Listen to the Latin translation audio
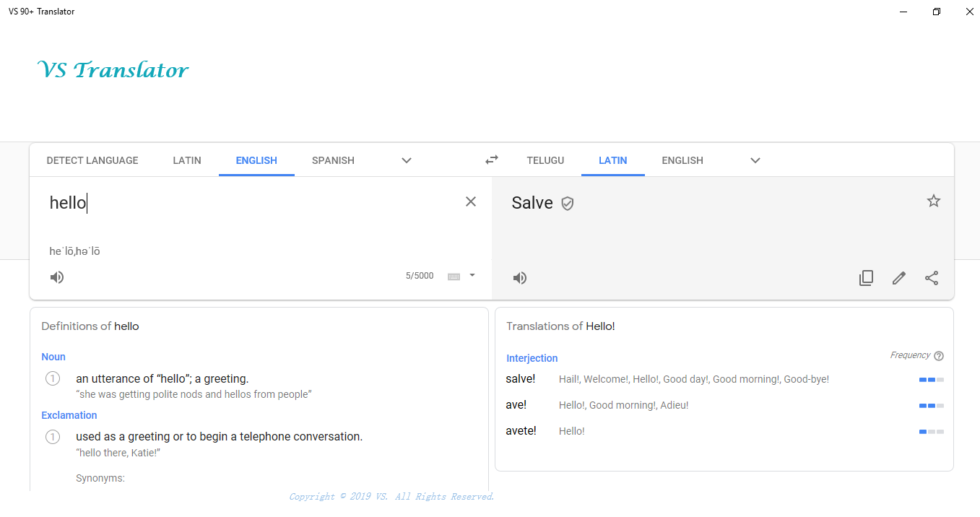The image size is (980, 517). pyautogui.click(x=520, y=278)
